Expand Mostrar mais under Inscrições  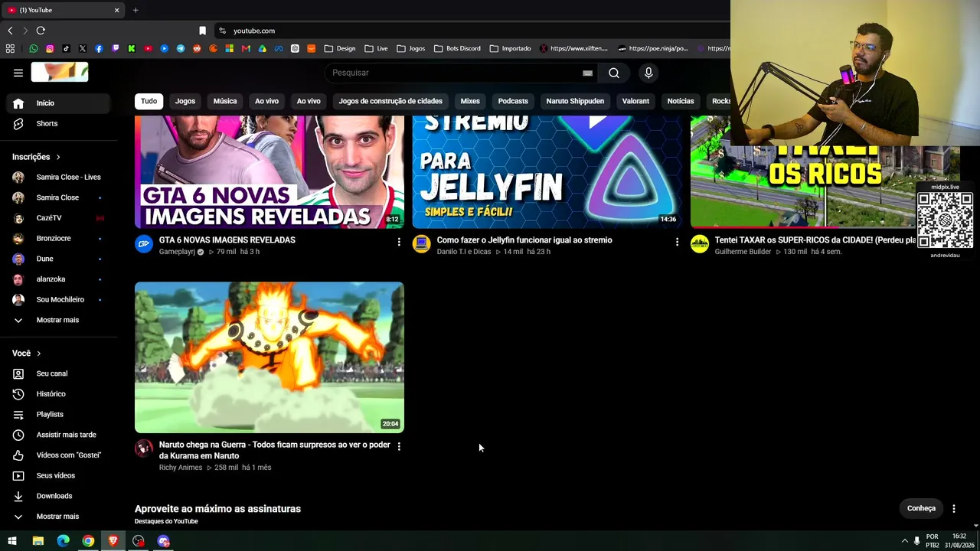(x=58, y=320)
